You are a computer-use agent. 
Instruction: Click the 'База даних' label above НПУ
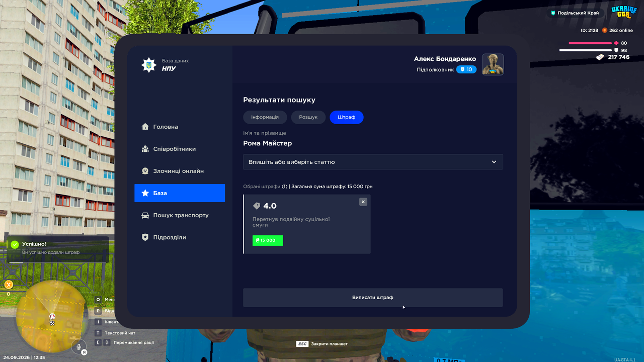click(x=175, y=61)
